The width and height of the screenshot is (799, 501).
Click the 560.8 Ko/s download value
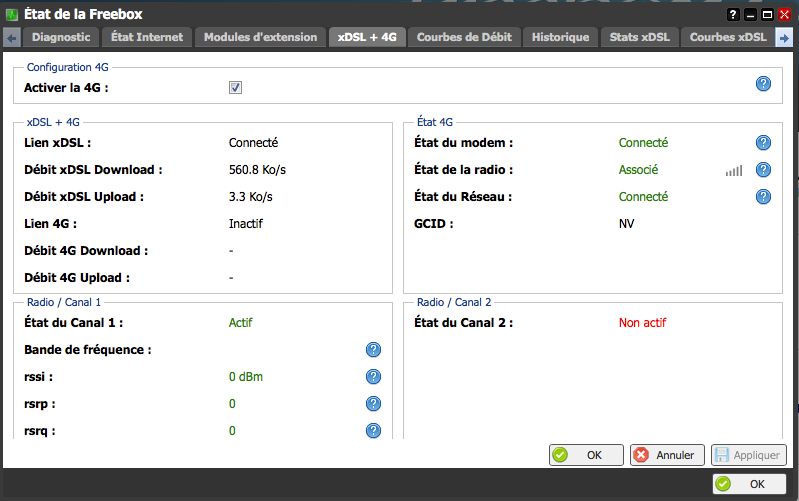[x=257, y=170]
